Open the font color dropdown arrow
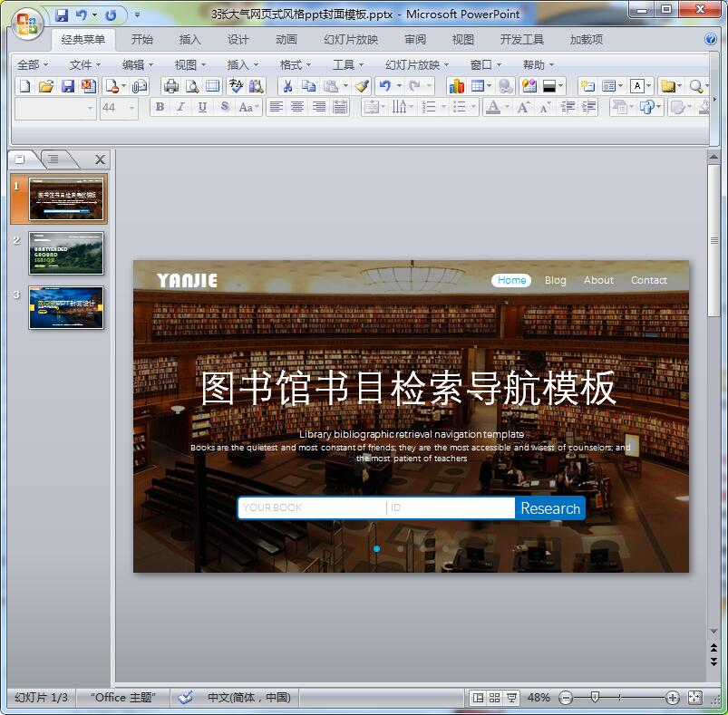Image resolution: width=728 pixels, height=715 pixels. pos(507,107)
